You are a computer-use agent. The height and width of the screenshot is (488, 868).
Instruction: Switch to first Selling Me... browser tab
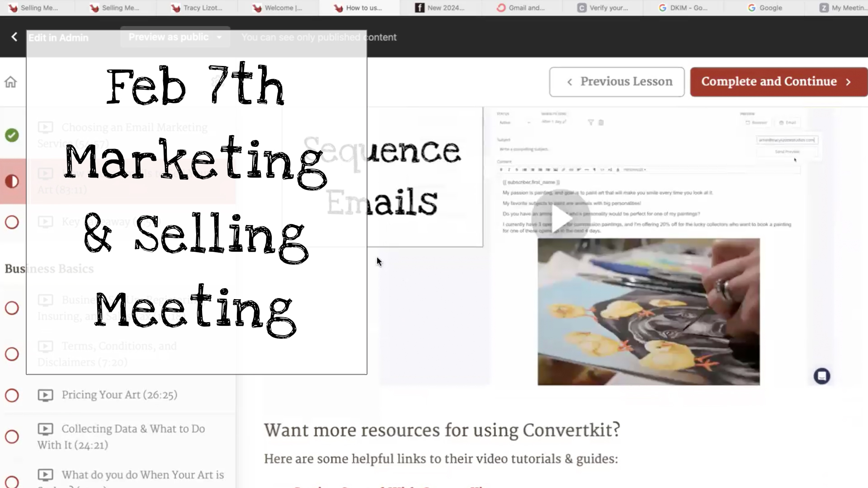(x=34, y=8)
